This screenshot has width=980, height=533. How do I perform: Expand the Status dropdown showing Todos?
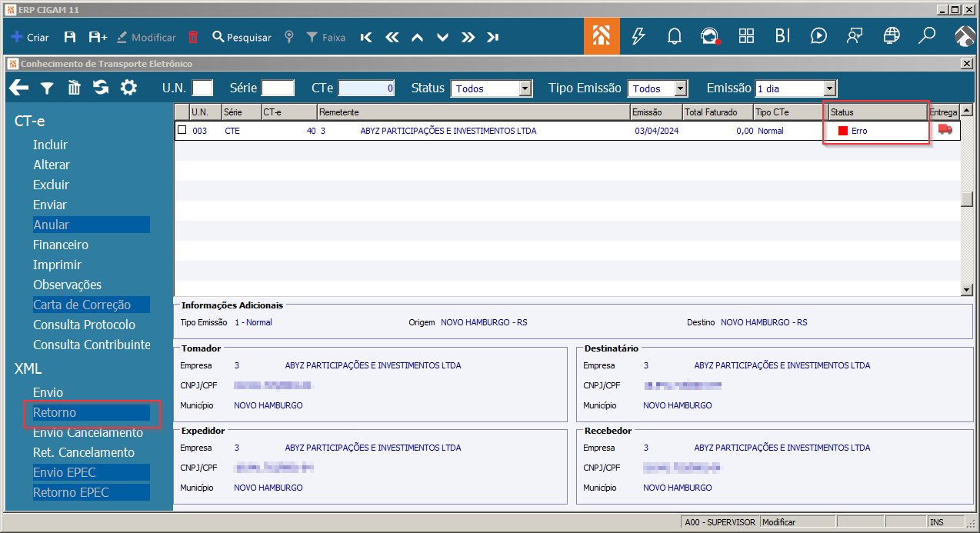[525, 88]
